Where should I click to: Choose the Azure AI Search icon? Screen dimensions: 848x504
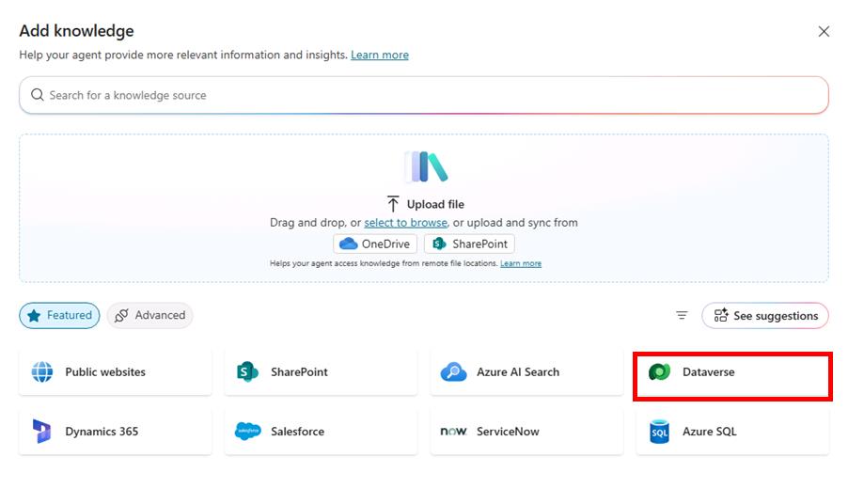tap(453, 372)
